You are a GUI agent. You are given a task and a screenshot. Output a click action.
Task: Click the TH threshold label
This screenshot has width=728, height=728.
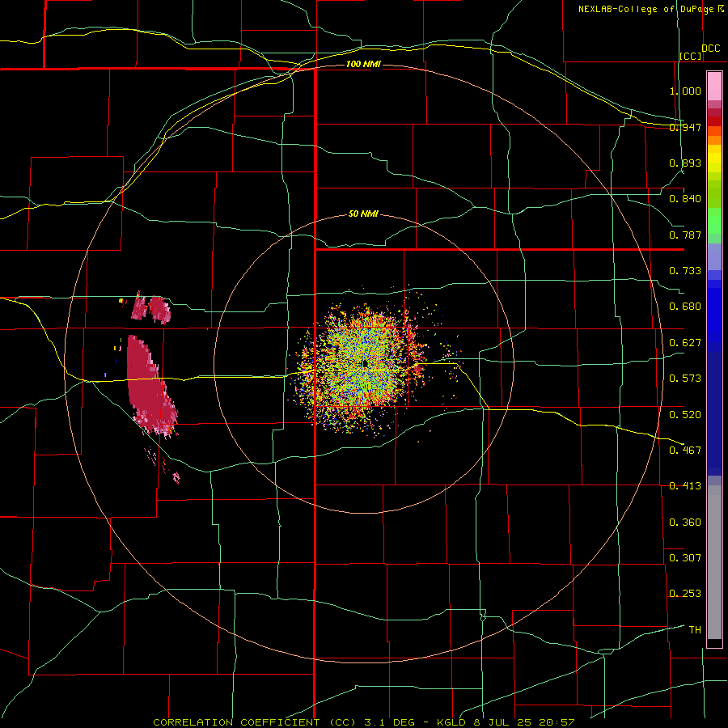pos(695,630)
